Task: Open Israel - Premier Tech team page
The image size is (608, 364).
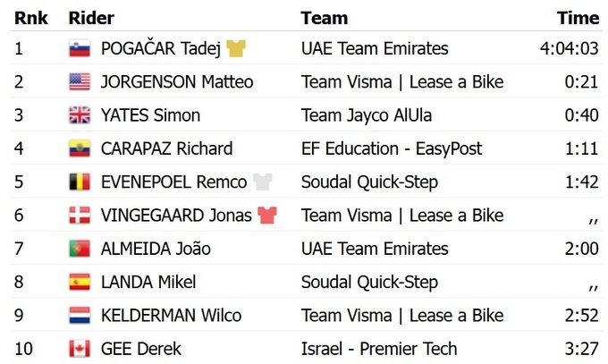Action: coord(379,349)
